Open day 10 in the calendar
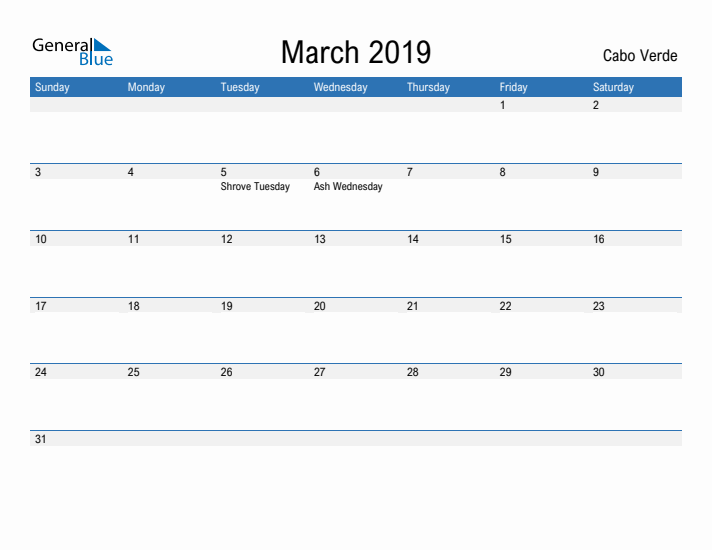712x550 pixels. click(x=41, y=239)
